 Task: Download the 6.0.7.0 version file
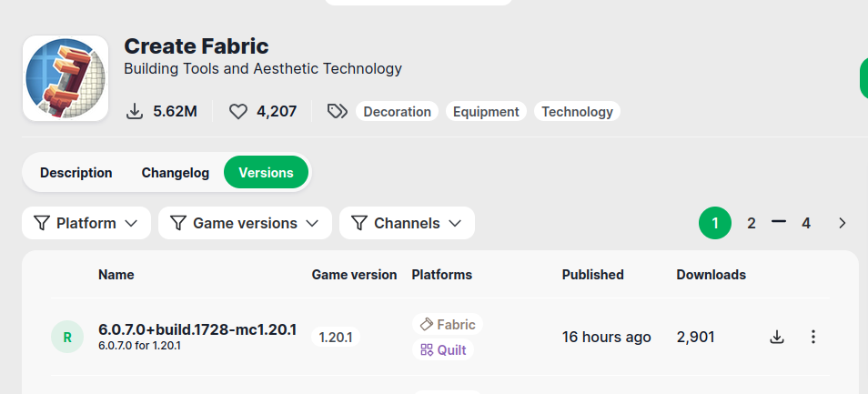(777, 337)
